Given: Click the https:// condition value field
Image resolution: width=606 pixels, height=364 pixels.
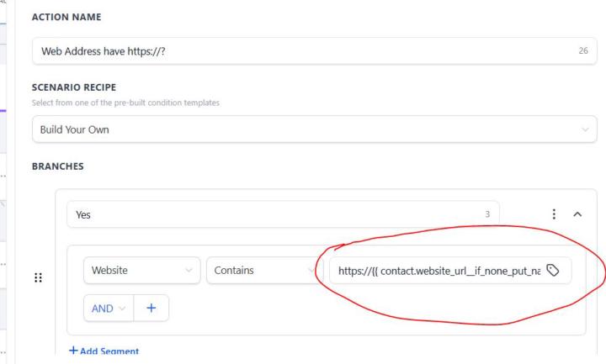Looking at the screenshot, I should pyautogui.click(x=438, y=272).
